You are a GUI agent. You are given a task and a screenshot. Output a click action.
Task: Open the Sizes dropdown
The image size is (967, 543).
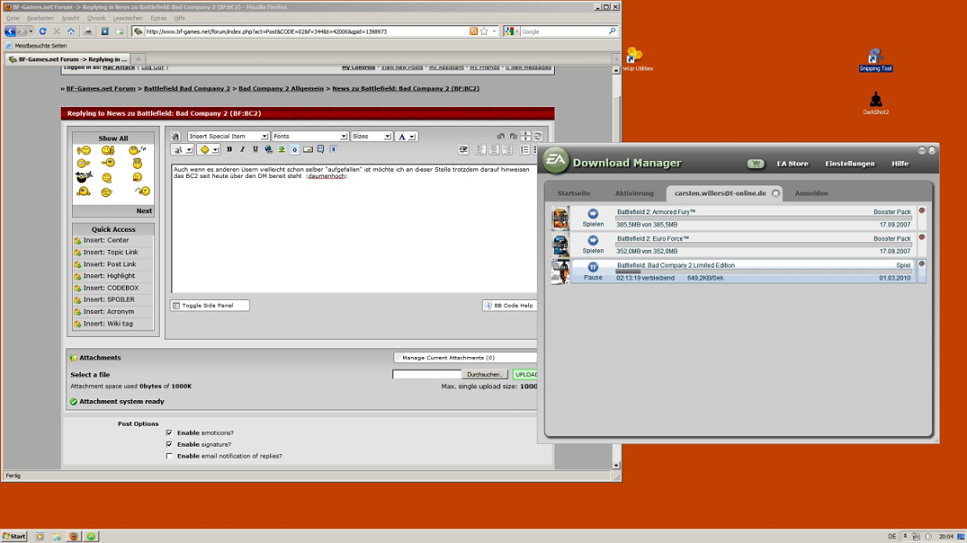click(x=371, y=136)
